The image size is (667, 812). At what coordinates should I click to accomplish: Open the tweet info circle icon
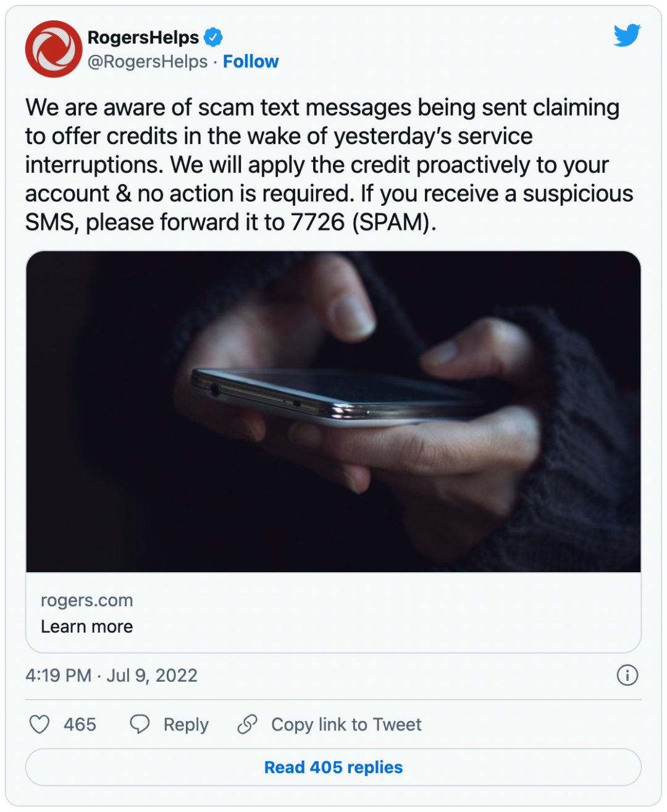coord(627,675)
